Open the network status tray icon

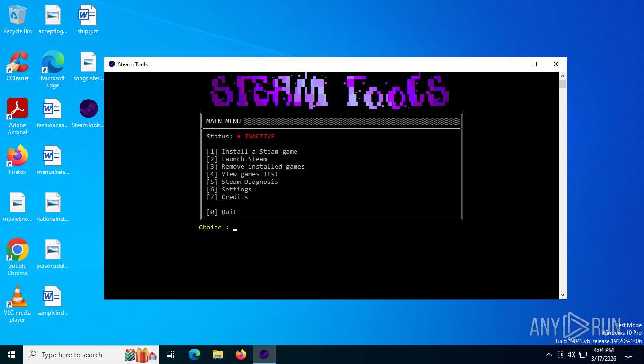click(583, 355)
